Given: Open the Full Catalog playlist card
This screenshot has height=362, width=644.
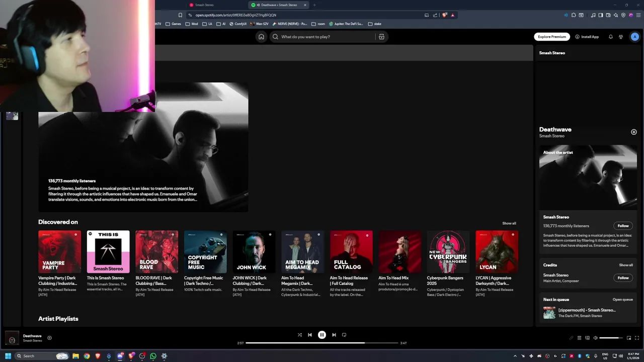Looking at the screenshot, I should pyautogui.click(x=351, y=263).
